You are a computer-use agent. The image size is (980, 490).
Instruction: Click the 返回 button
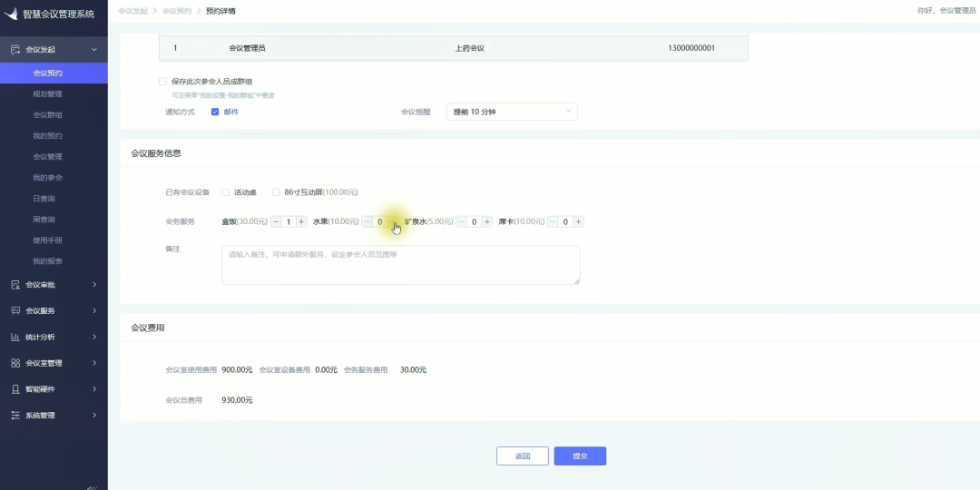(523, 456)
